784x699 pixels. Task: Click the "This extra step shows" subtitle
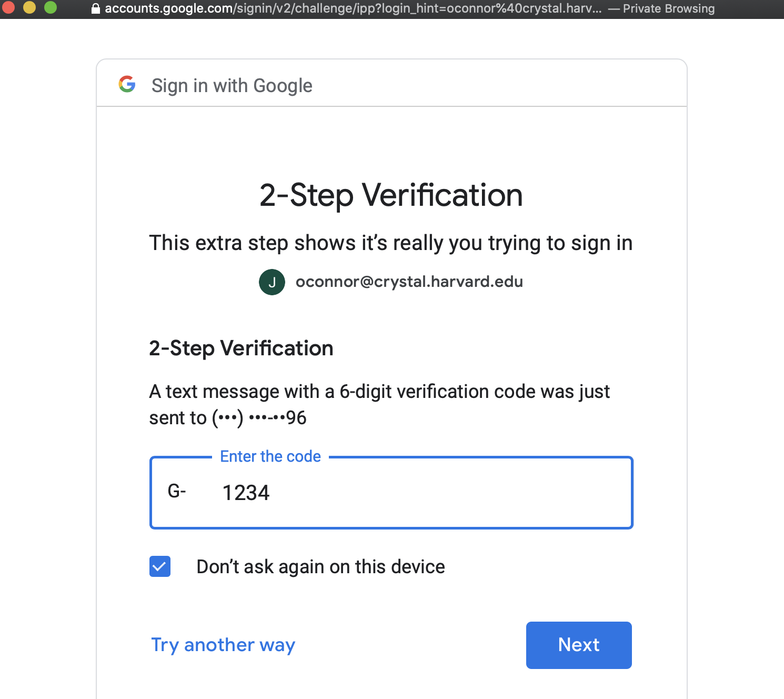coord(390,243)
